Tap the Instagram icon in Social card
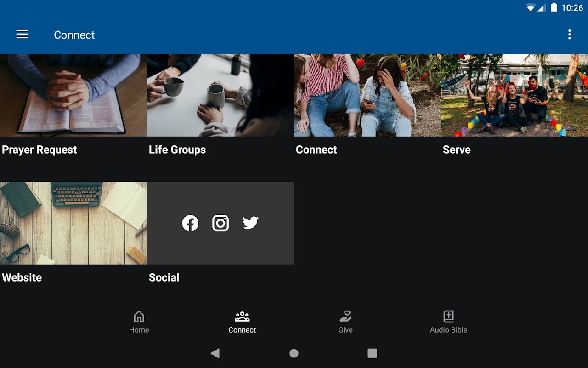The width and height of the screenshot is (588, 368). 220,223
